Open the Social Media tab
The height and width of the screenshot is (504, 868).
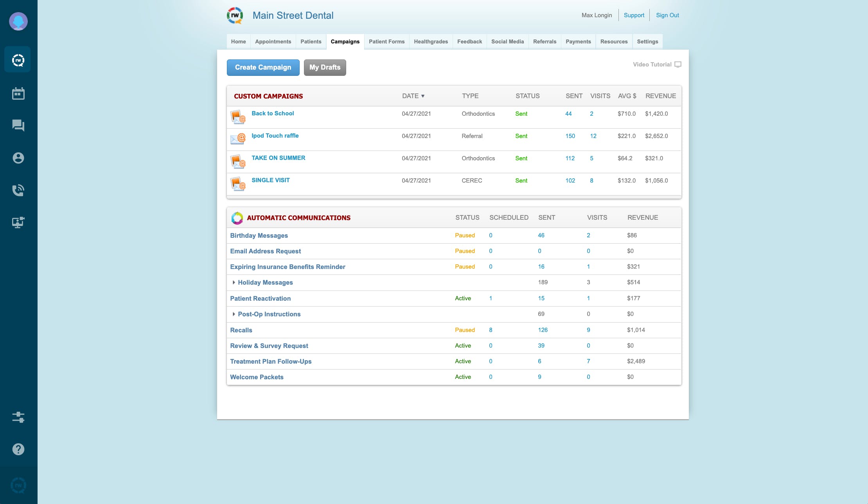coord(507,41)
